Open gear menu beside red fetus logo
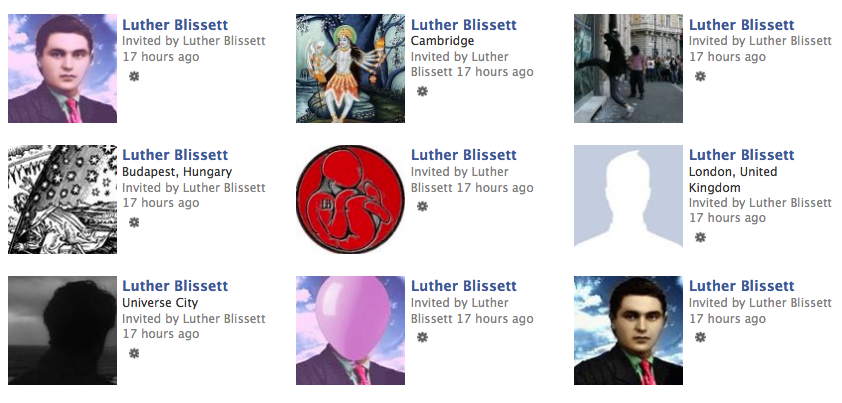The height and width of the screenshot is (403, 842). (423, 206)
